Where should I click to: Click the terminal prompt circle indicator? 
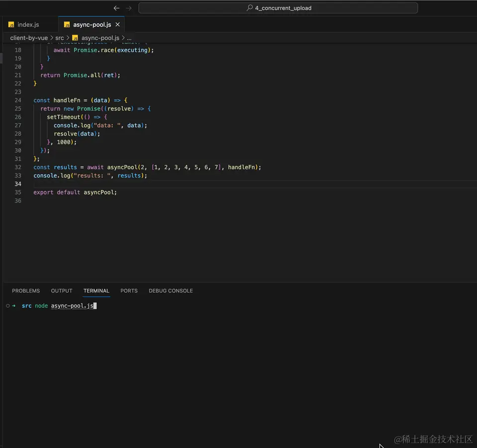point(8,306)
